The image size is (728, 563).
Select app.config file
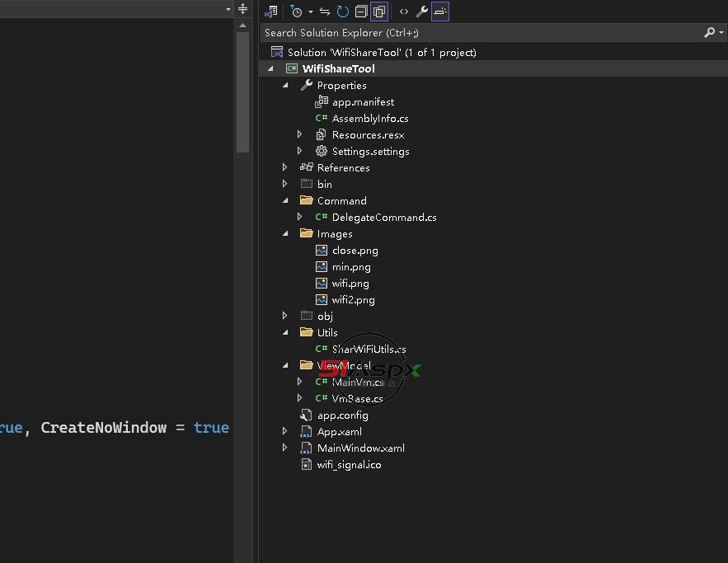pos(343,415)
